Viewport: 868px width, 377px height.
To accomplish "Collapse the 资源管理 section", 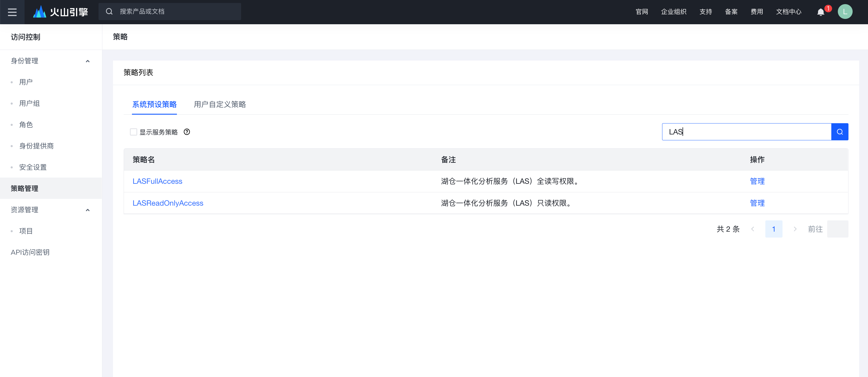I will 88,210.
